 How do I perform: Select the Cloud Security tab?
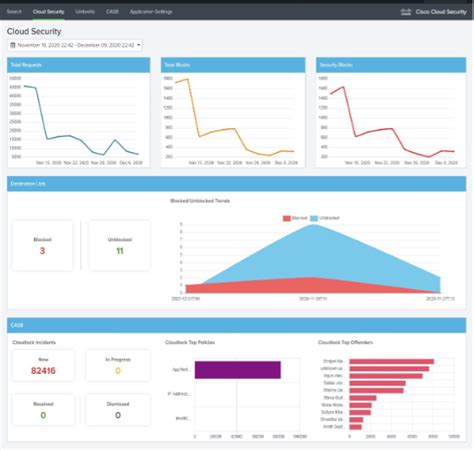[48, 12]
